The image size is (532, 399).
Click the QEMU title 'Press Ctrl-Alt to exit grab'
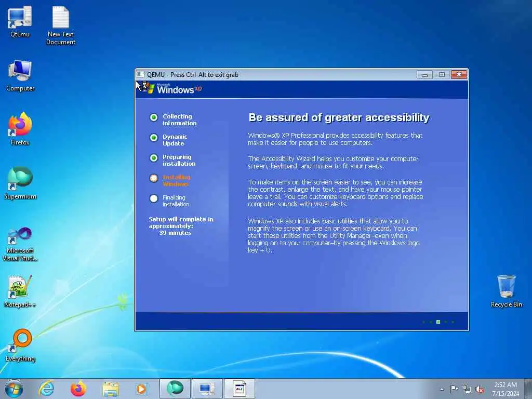point(204,75)
